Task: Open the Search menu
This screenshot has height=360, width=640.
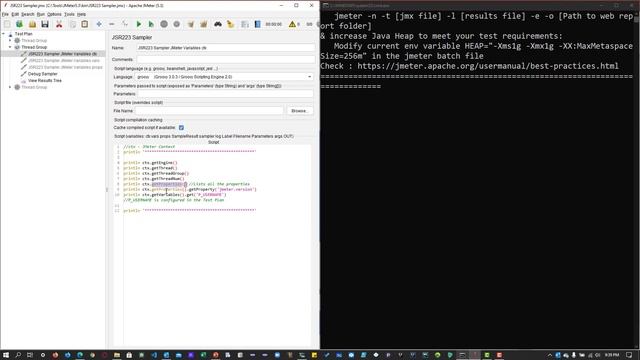Action: click(27, 14)
